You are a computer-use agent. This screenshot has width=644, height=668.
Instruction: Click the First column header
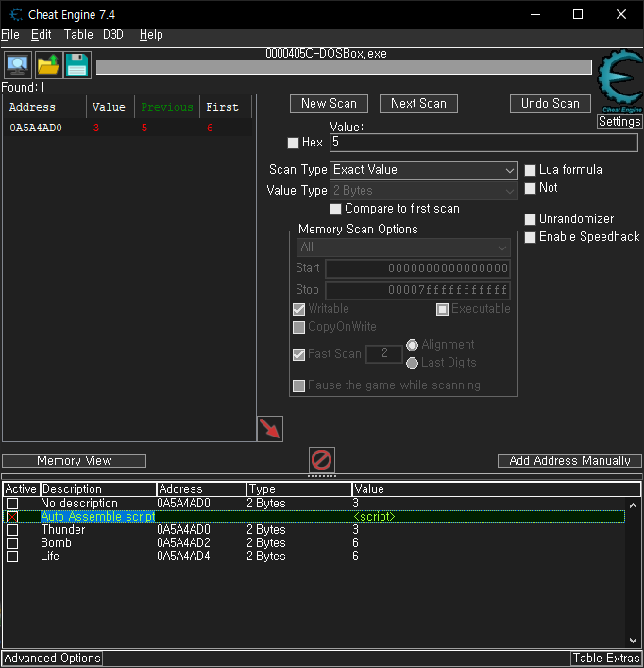tap(226, 107)
